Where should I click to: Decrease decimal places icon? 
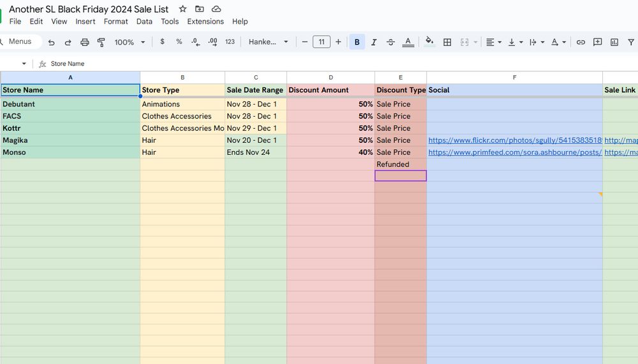coord(196,42)
